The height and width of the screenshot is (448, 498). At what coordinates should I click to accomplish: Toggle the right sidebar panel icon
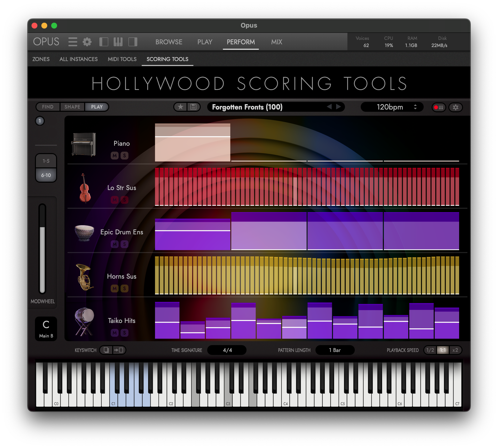pyautogui.click(x=133, y=42)
